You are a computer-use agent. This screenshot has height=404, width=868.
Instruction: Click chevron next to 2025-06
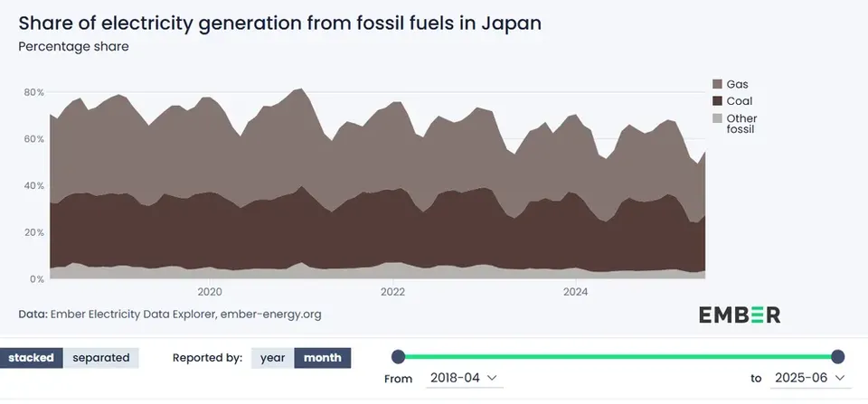(839, 378)
